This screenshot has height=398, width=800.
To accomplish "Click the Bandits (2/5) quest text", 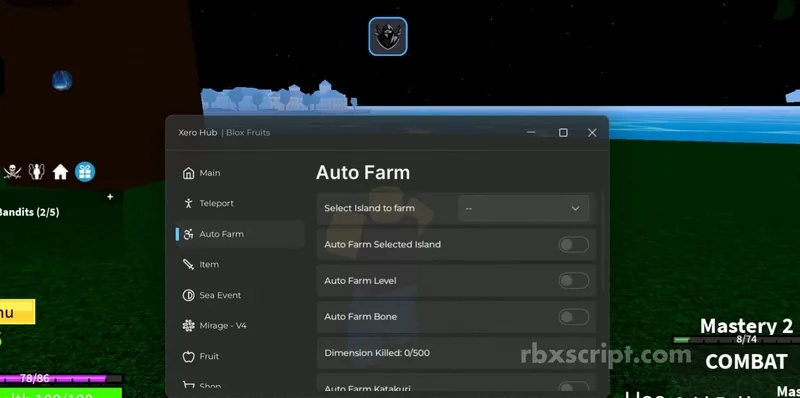I will (x=29, y=212).
